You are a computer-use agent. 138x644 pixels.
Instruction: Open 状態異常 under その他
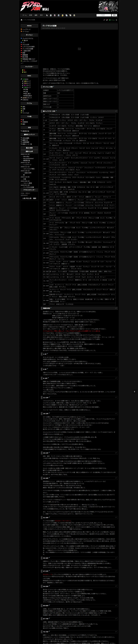[25, 122]
